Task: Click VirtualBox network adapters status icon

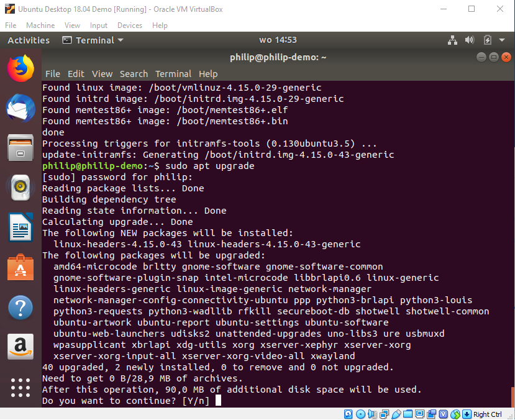Action: click(384, 414)
